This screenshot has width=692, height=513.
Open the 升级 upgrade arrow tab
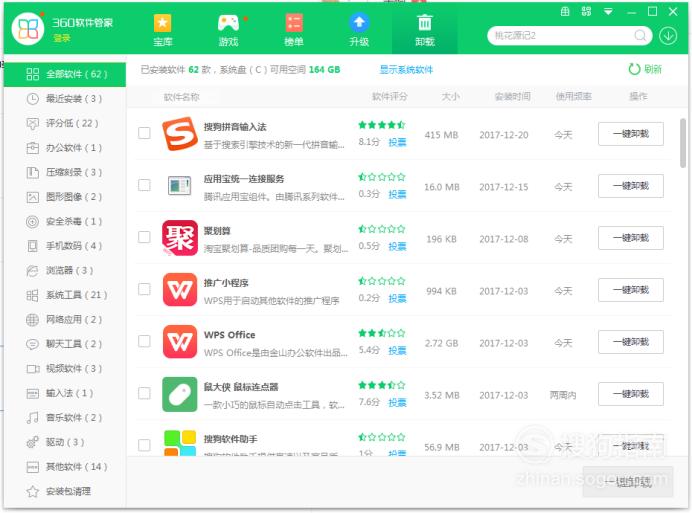359,30
